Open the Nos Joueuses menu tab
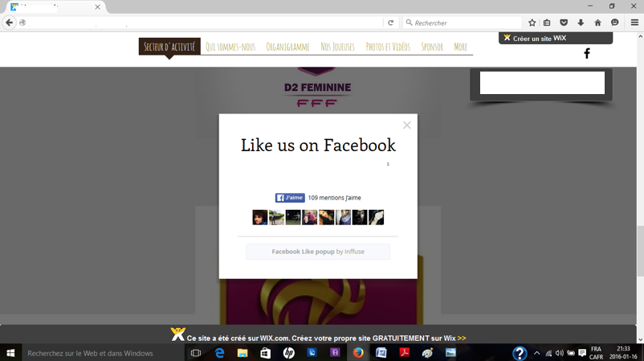This screenshot has height=361, width=644. click(337, 47)
